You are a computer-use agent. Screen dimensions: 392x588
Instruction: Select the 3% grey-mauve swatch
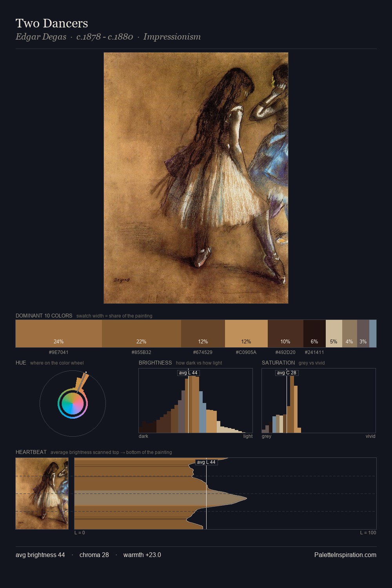coord(363,334)
